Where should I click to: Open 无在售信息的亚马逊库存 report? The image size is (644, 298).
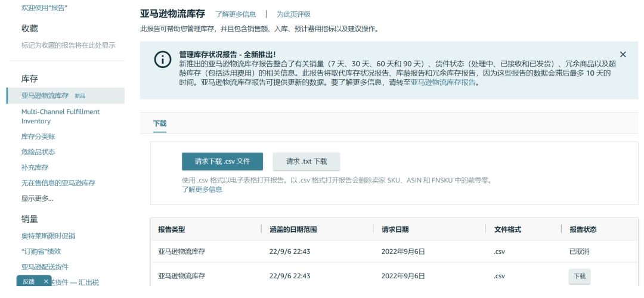point(58,182)
